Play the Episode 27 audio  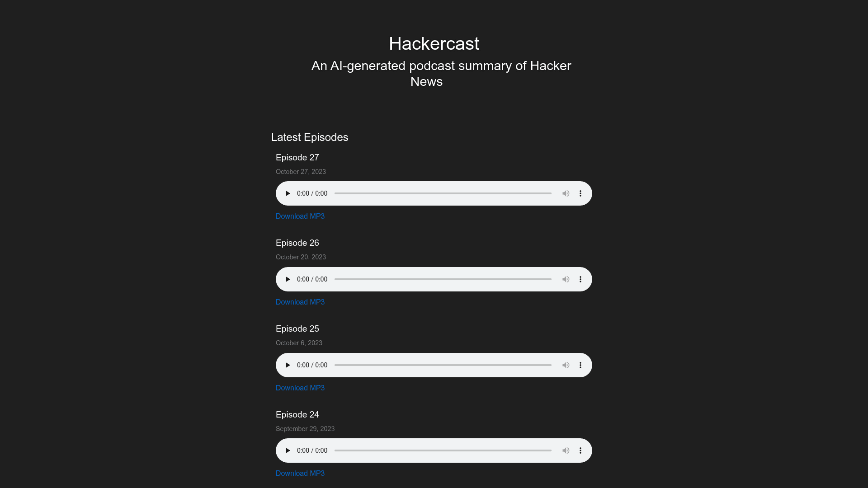288,193
